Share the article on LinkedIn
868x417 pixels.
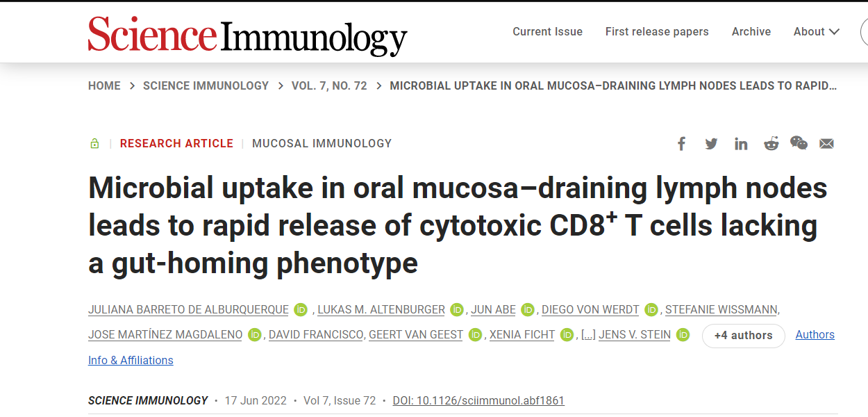click(741, 144)
